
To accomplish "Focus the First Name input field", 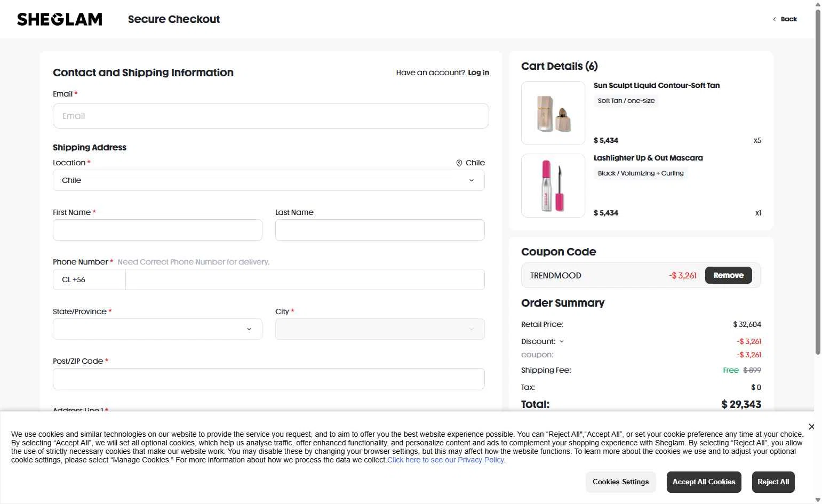I will (157, 230).
